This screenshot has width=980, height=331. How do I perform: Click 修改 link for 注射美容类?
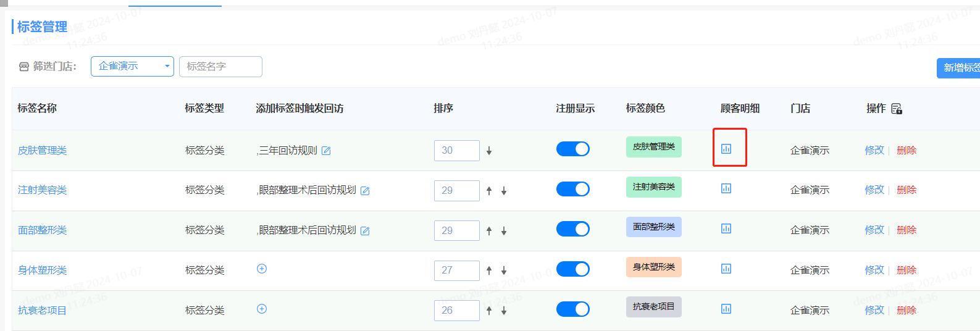(x=874, y=190)
